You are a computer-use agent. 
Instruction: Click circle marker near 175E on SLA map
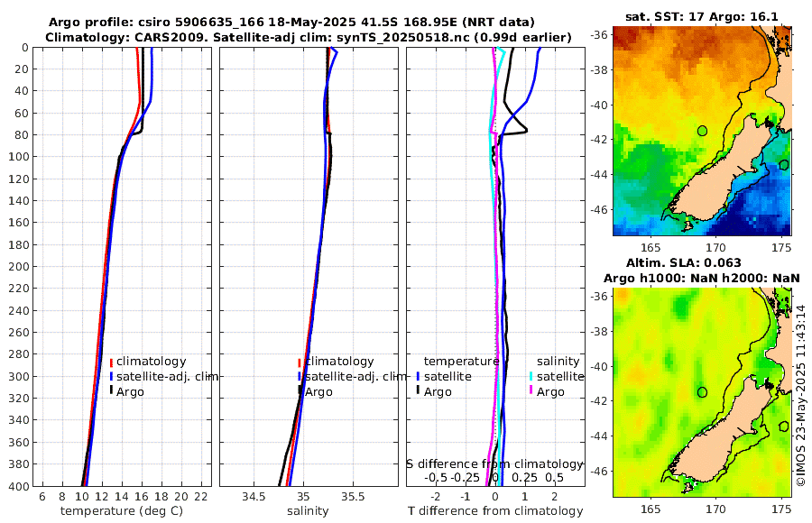pyautogui.click(x=783, y=427)
